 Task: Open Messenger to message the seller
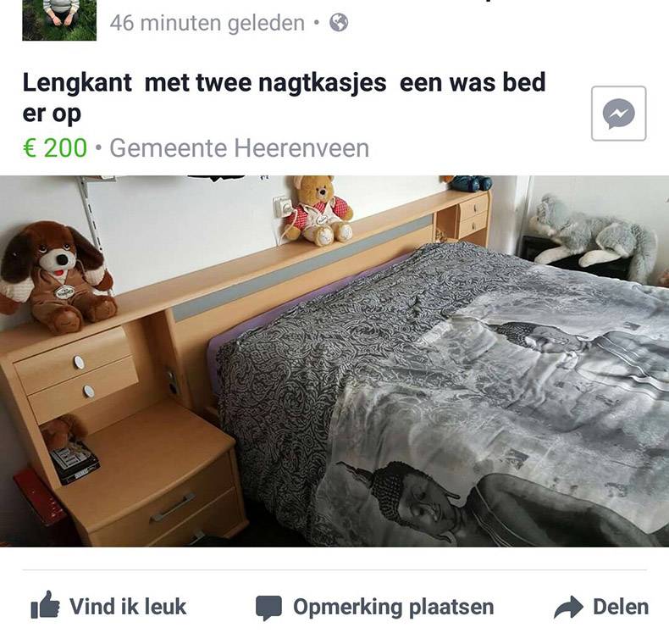(619, 114)
